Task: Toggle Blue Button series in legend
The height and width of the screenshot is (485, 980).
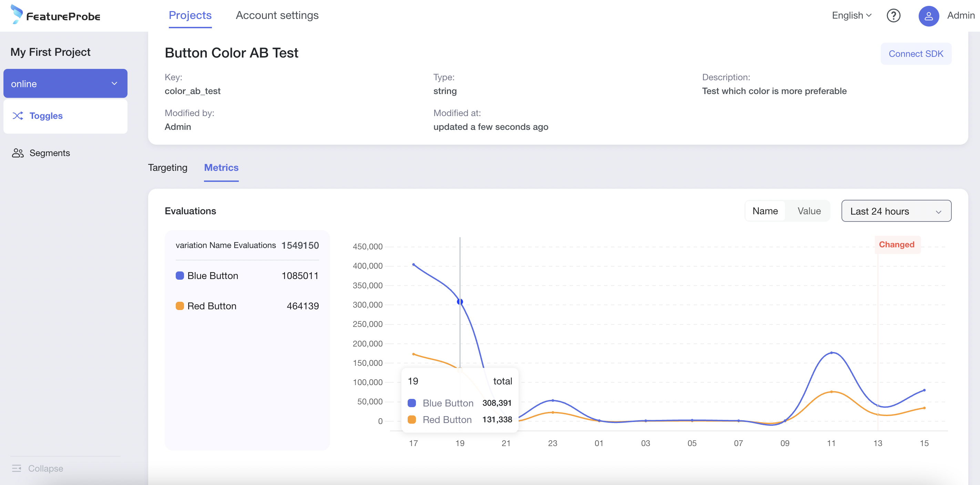Action: click(212, 276)
